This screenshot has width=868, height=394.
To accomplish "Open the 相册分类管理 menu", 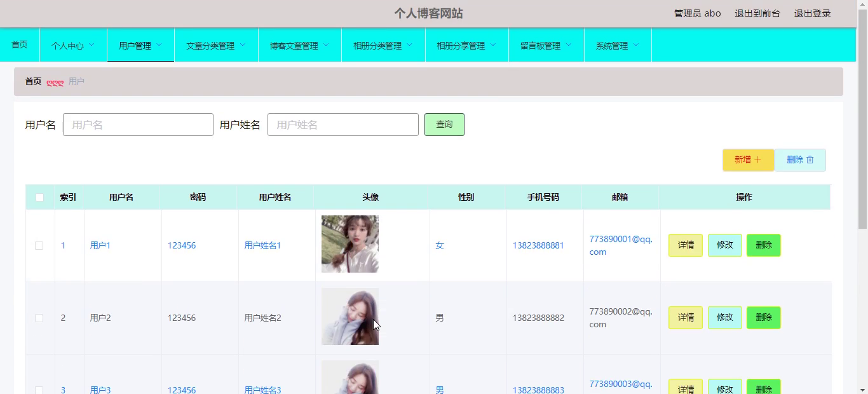I will (x=383, y=45).
